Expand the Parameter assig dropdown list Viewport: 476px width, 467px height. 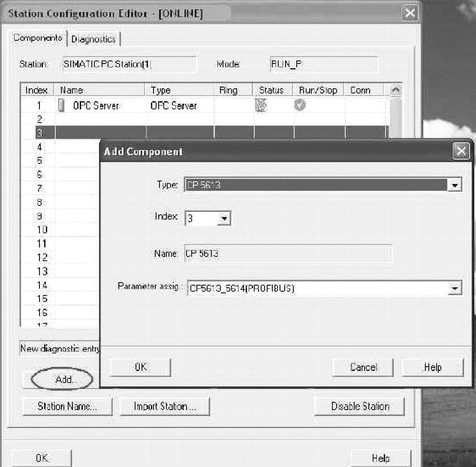(455, 288)
